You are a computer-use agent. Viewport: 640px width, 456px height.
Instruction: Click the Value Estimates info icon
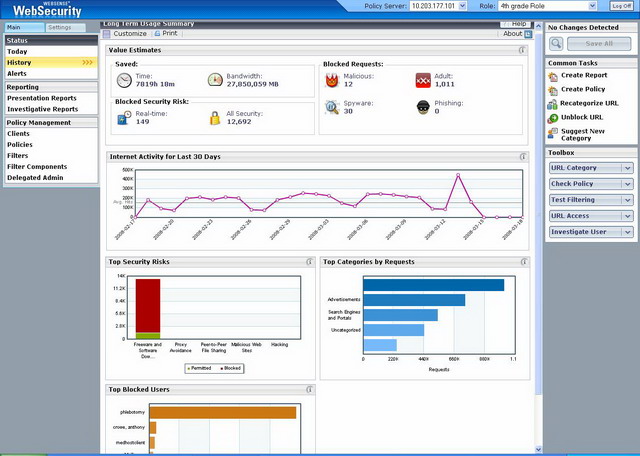click(x=522, y=49)
